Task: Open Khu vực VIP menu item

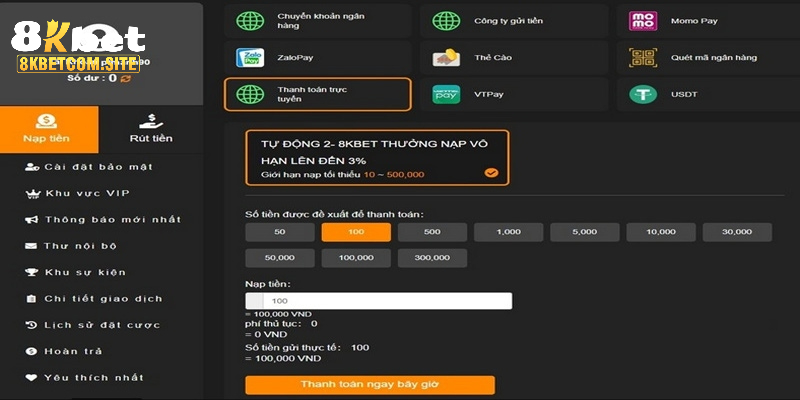Action: click(78, 194)
